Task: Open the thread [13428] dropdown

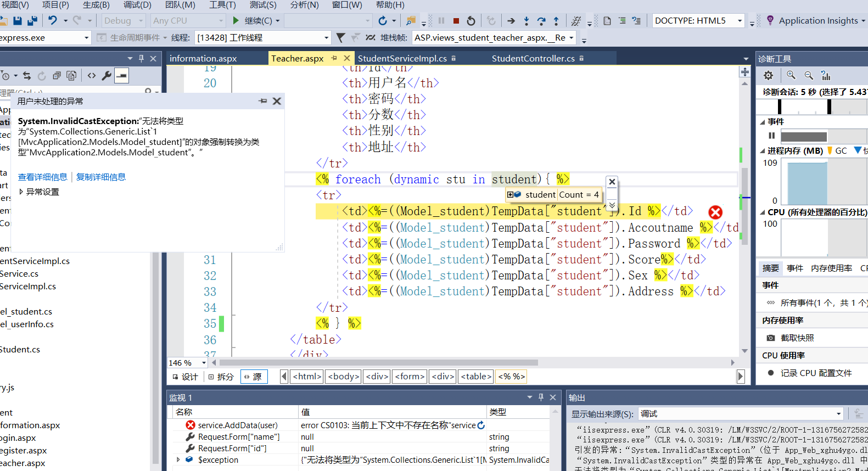Action: pos(326,38)
